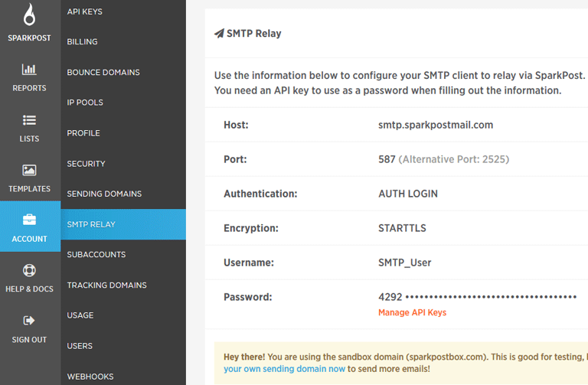Click the SMTP_User username value
Viewport: 588px width, 385px height.
pyautogui.click(x=404, y=263)
